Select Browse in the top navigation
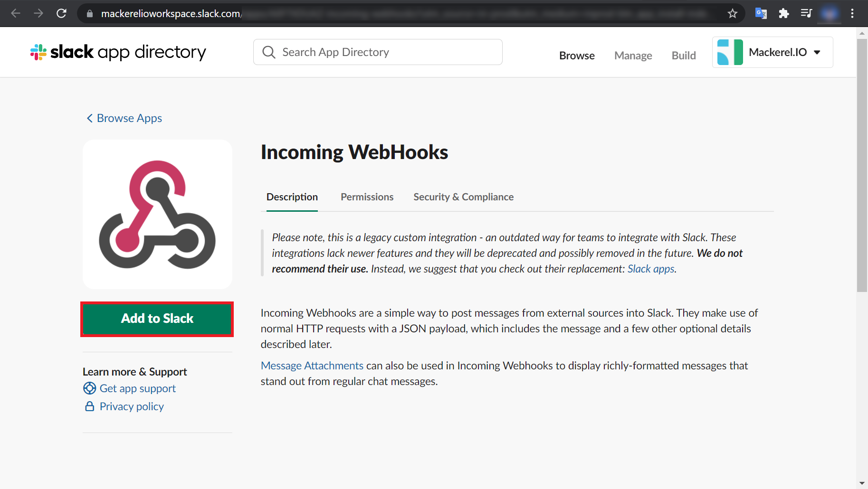The width and height of the screenshot is (868, 489). [577, 55]
